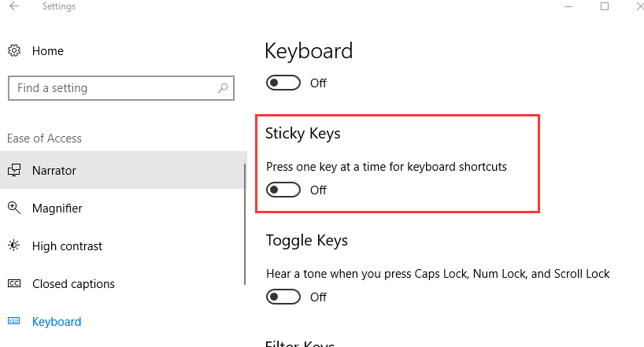Open Closed captions settings
This screenshot has width=644, height=347.
[x=73, y=284]
